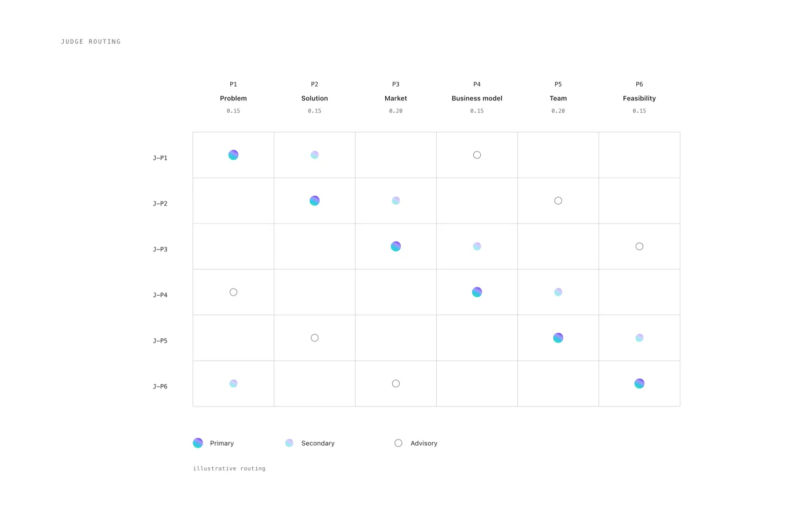This screenshot has width=812, height=508.
Task: Click the Primary dot for J-P1 under Problem
Action: (233, 155)
